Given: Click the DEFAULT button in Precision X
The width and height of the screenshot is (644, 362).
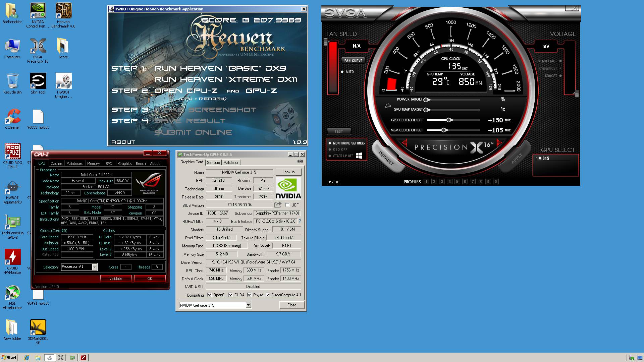Looking at the screenshot, I should pyautogui.click(x=386, y=158).
